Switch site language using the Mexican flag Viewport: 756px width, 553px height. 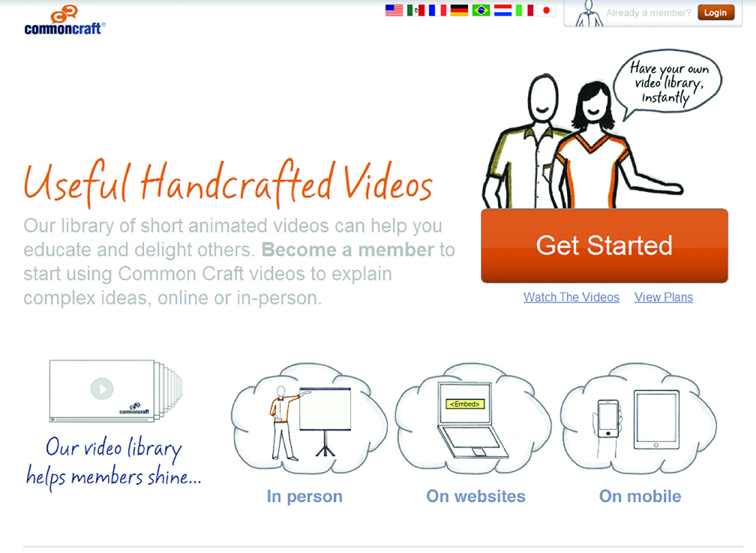coord(416,11)
